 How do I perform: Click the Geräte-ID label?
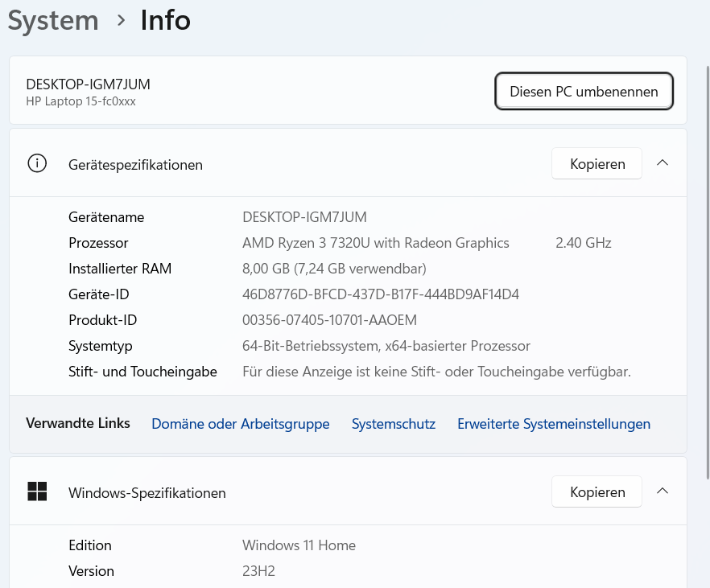tap(99, 294)
